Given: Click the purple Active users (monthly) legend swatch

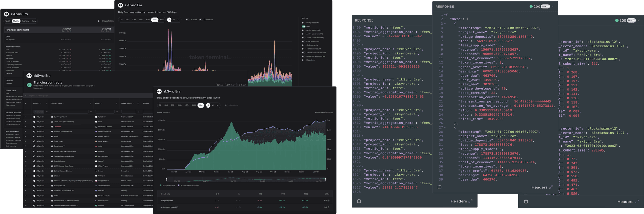Looking at the screenshot, I should 179,185.
